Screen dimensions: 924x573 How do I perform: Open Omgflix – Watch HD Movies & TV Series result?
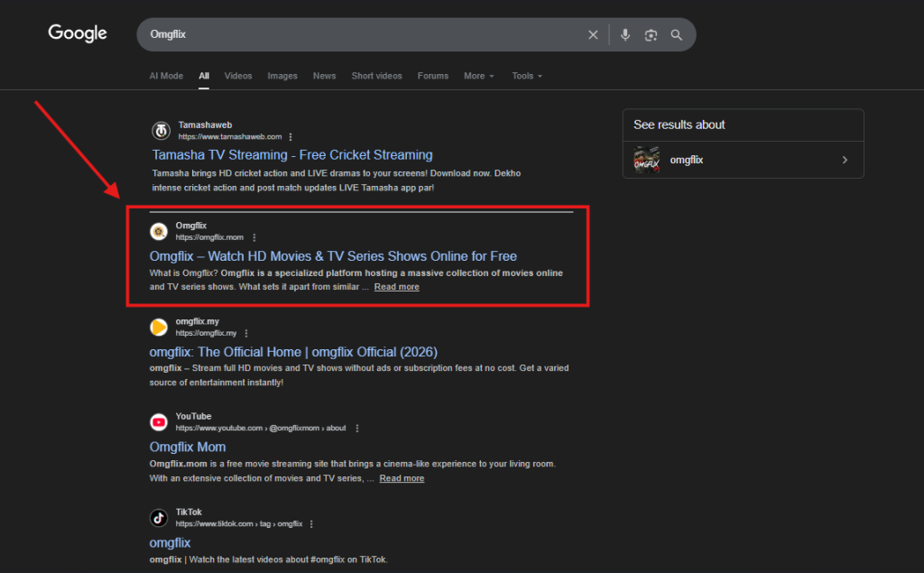333,256
